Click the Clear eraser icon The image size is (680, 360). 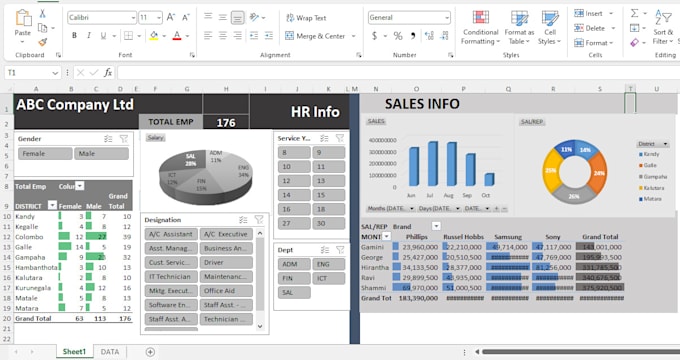click(634, 43)
